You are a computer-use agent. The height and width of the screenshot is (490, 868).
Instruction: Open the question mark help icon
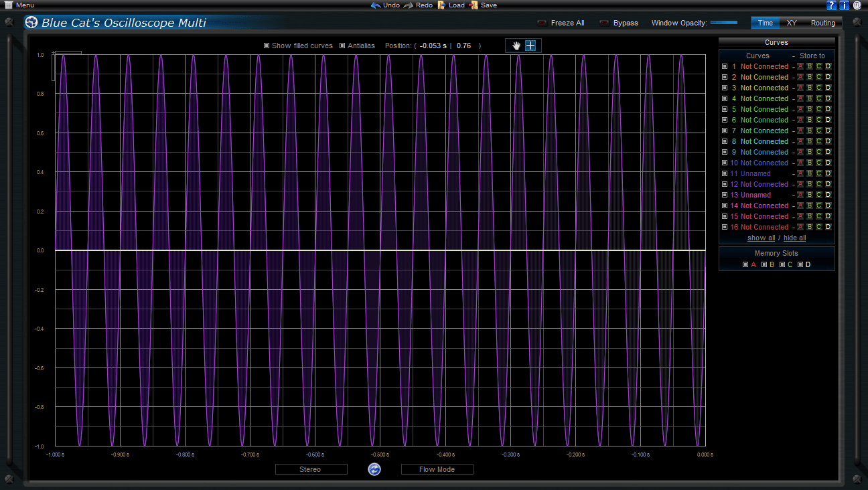click(x=831, y=5)
